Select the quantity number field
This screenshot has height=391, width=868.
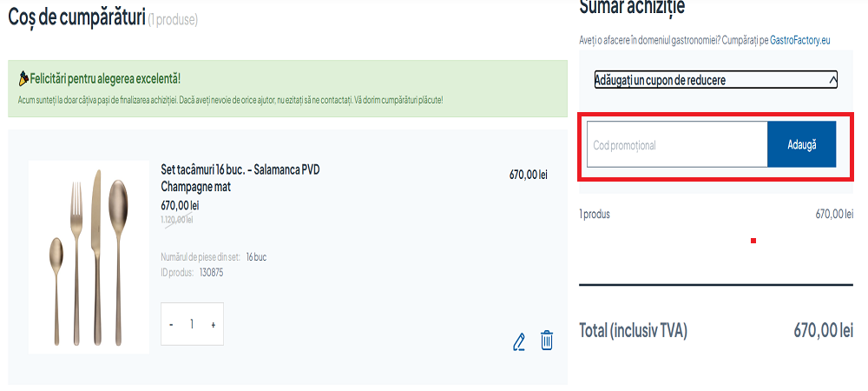(192, 325)
